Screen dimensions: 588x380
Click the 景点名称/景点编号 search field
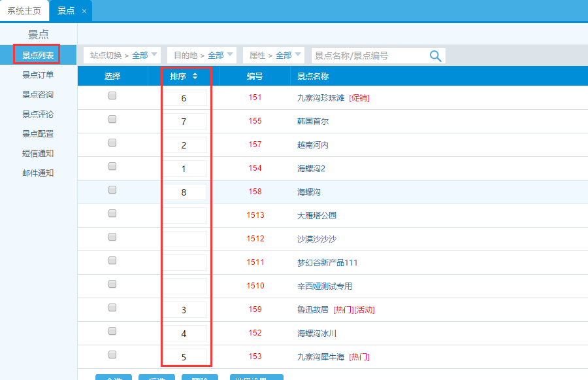tap(369, 56)
